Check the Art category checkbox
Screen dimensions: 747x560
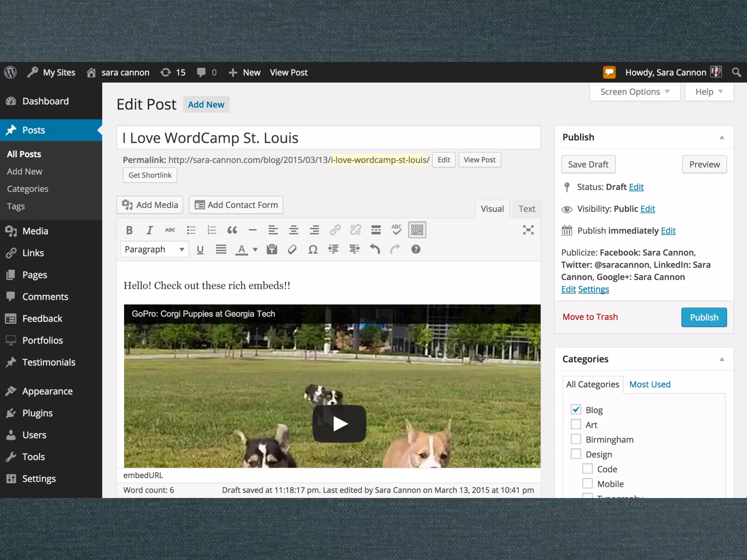click(576, 424)
